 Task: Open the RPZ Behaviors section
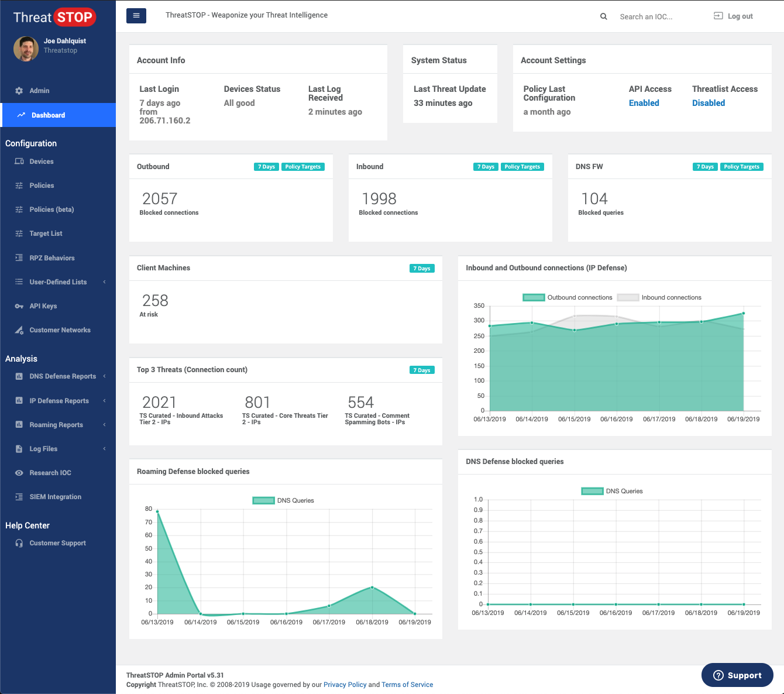pyautogui.click(x=52, y=257)
